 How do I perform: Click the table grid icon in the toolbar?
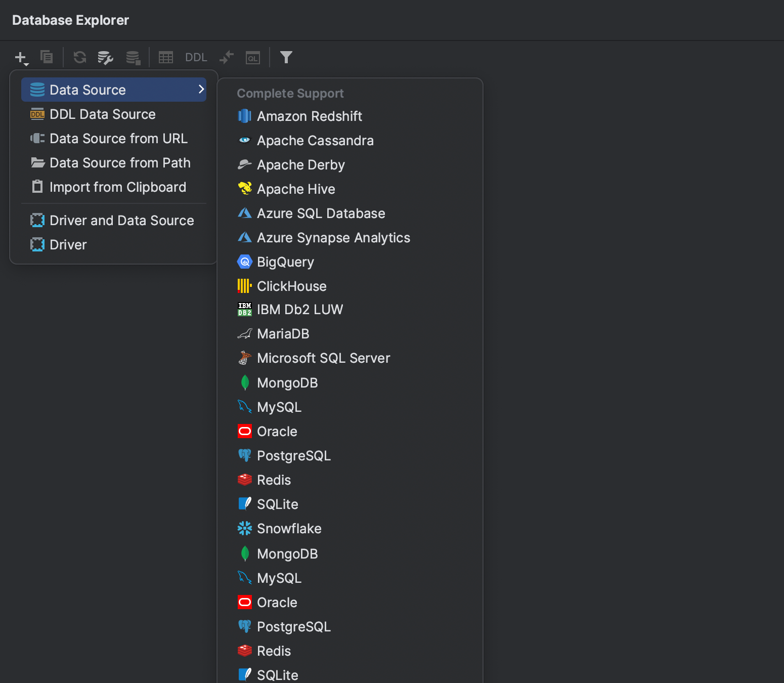click(x=165, y=57)
